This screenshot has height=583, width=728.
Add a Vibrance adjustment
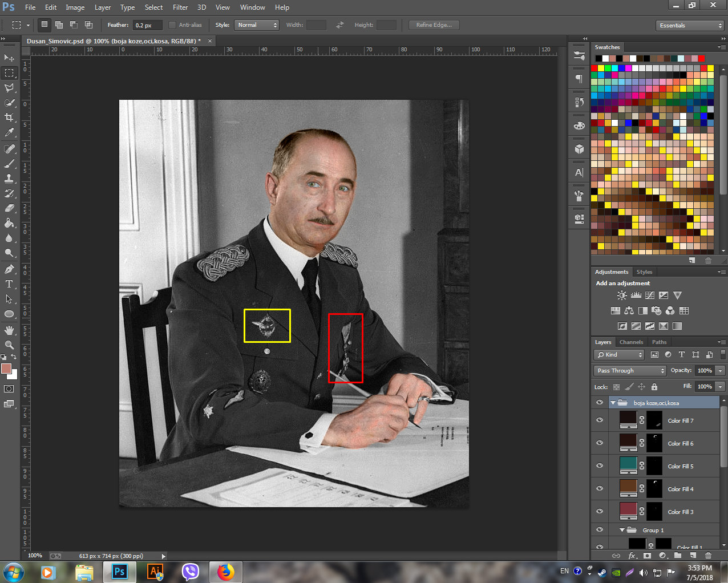[x=677, y=295]
